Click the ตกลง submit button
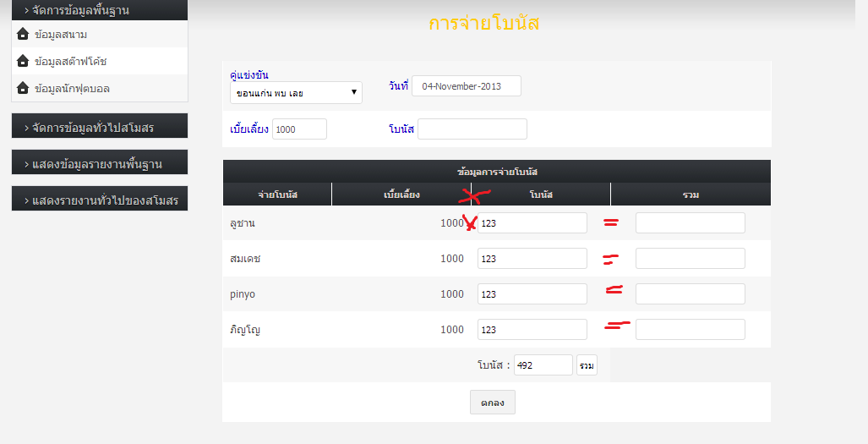This screenshot has height=444, width=868. pos(493,402)
